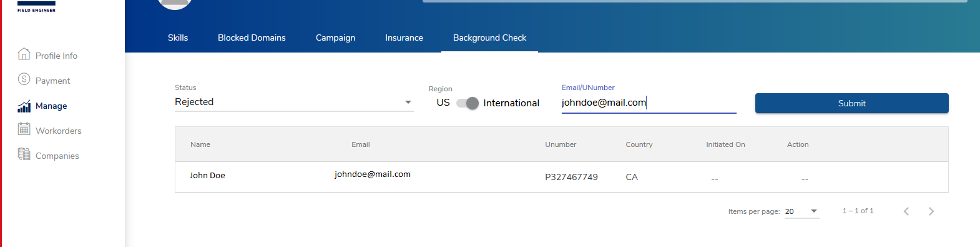
Task: Select the Background Check tab
Action: click(489, 38)
